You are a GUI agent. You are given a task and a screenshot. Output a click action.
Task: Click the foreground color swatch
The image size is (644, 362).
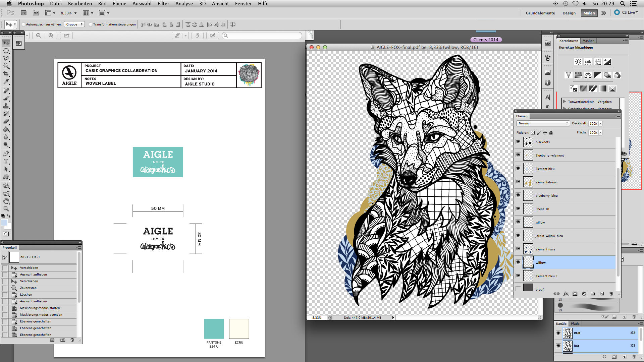(4, 223)
